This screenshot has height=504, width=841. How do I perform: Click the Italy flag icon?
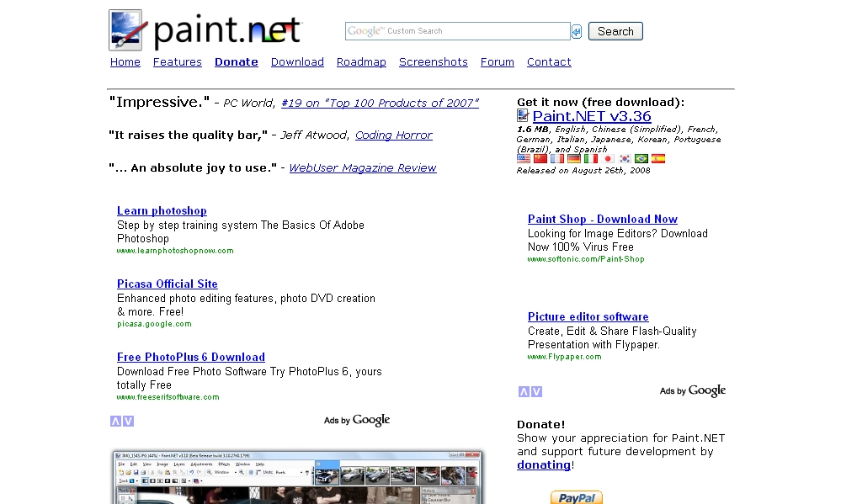tap(591, 159)
